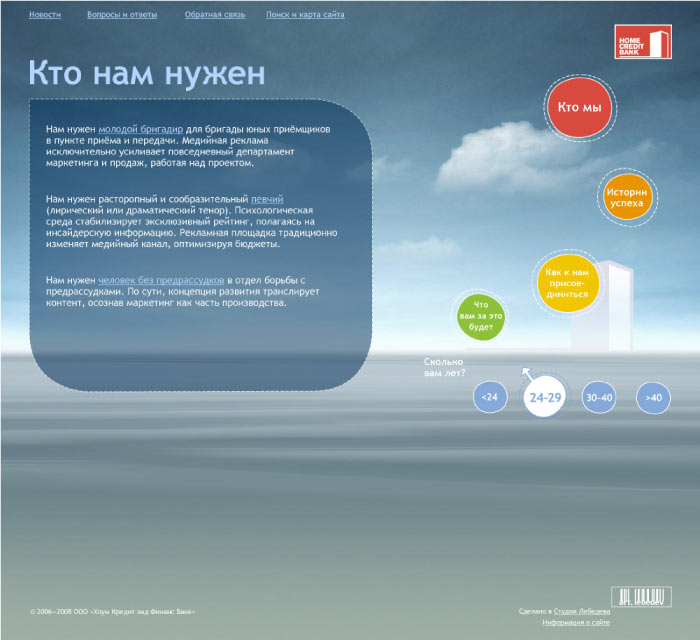Open the 'Новости' navigation link

(45, 16)
